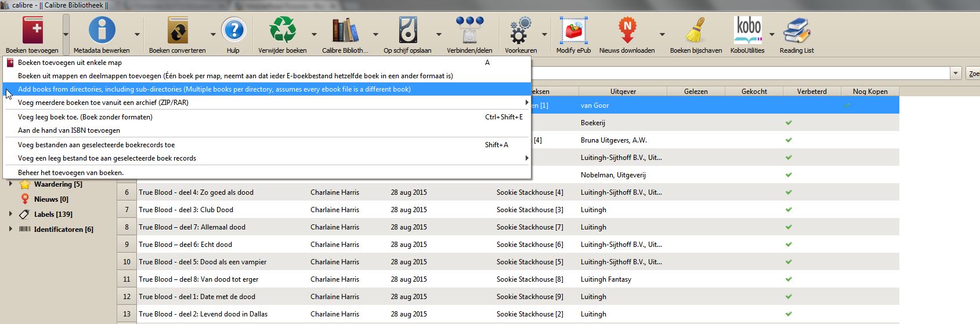Viewport: 980px width, 324px height.
Task: Launch the Modify ePub tool
Action: coord(573,30)
